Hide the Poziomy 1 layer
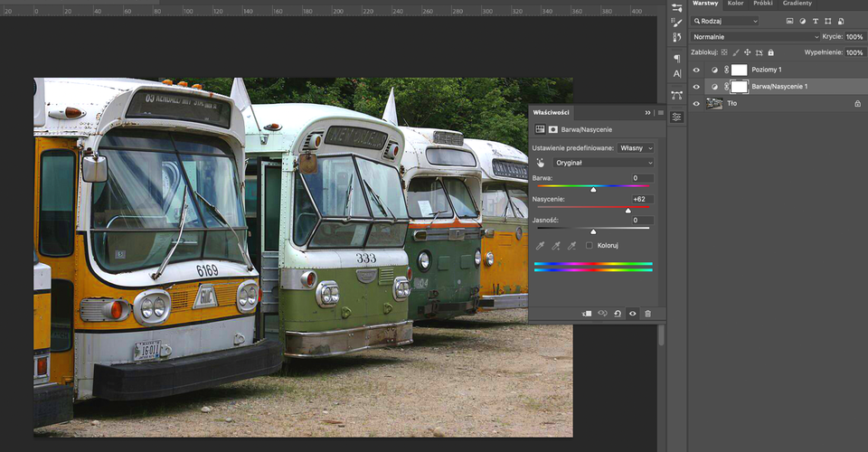 696,71
